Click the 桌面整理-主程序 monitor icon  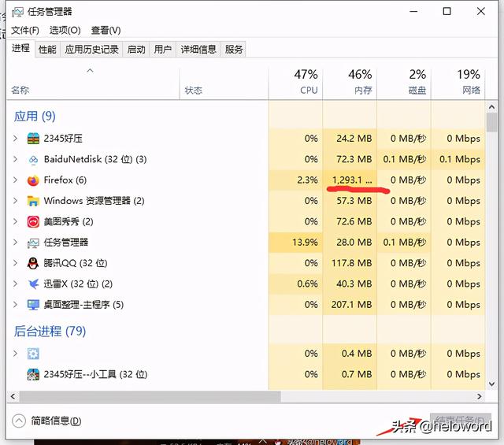coord(33,305)
